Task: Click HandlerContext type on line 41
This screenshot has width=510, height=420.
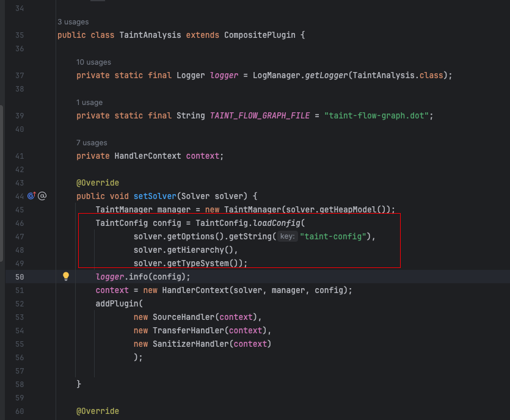Action: click(148, 156)
